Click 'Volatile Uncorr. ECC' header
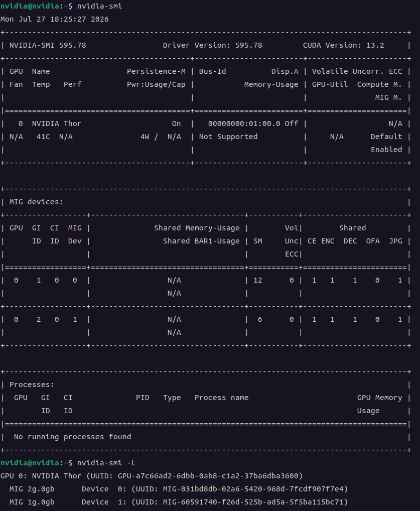The image size is (420, 511). 357,71
